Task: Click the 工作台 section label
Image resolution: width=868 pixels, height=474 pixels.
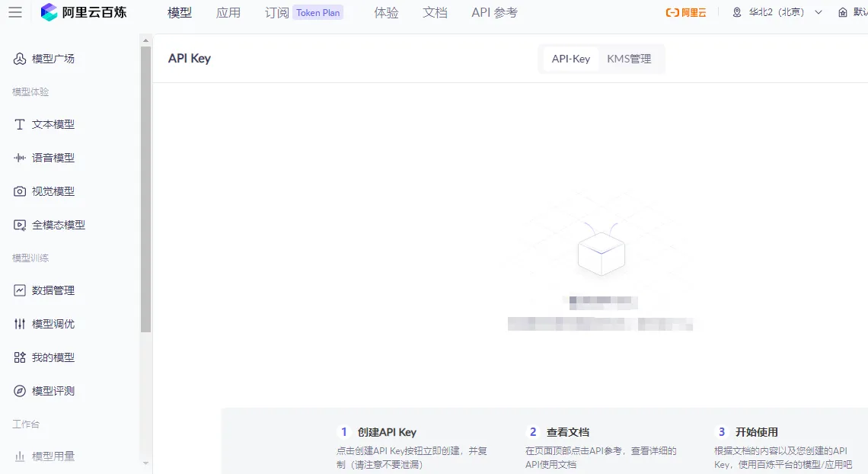Action: click(x=26, y=424)
